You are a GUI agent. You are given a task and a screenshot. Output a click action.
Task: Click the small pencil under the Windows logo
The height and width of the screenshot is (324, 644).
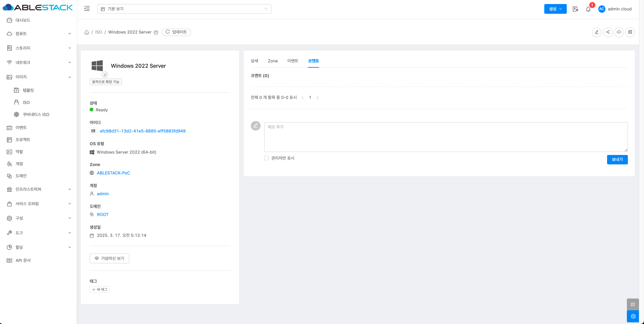(x=105, y=74)
